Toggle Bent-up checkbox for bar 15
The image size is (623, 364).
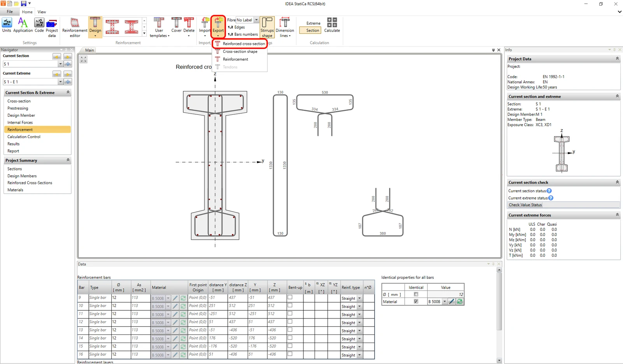pos(290,346)
